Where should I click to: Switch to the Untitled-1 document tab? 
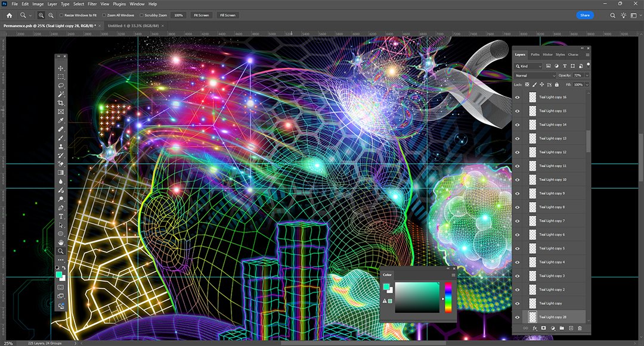point(133,26)
